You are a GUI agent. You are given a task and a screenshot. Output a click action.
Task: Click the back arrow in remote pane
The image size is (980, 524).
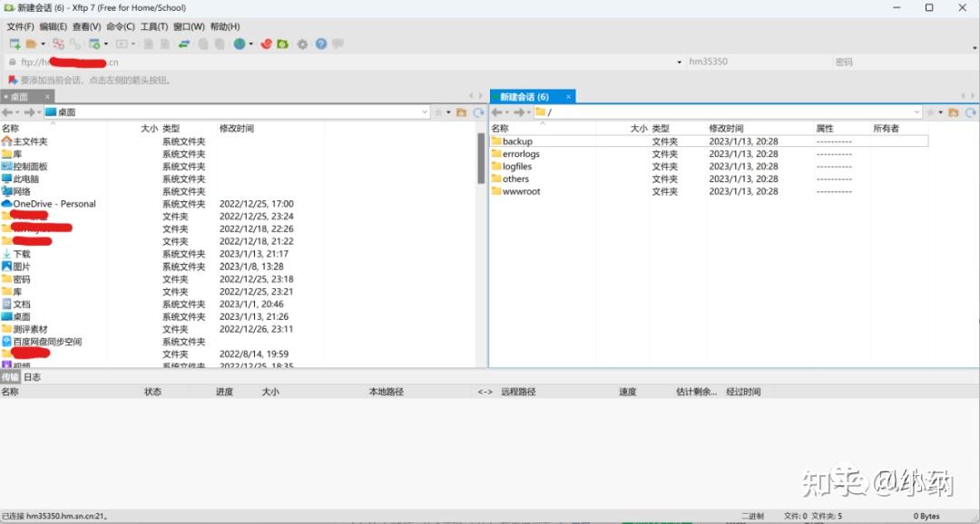pyautogui.click(x=497, y=112)
